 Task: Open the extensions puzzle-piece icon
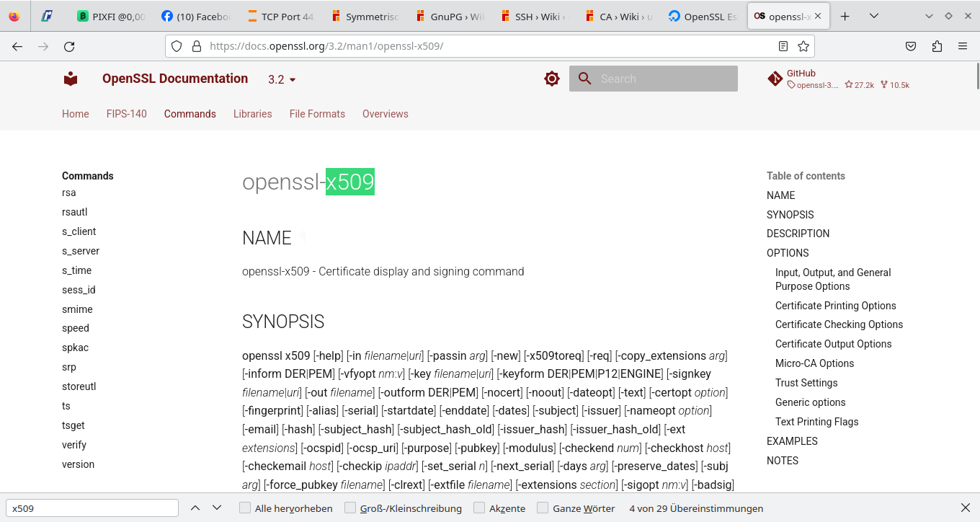coord(936,45)
